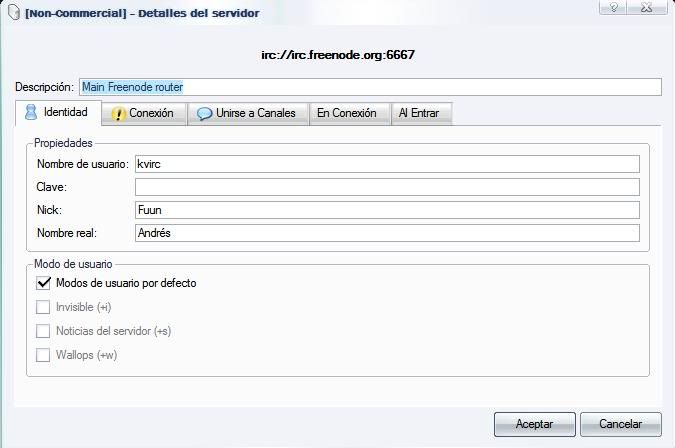Click the Clave: label
This screenshot has height=448, width=675.
(x=52, y=187)
